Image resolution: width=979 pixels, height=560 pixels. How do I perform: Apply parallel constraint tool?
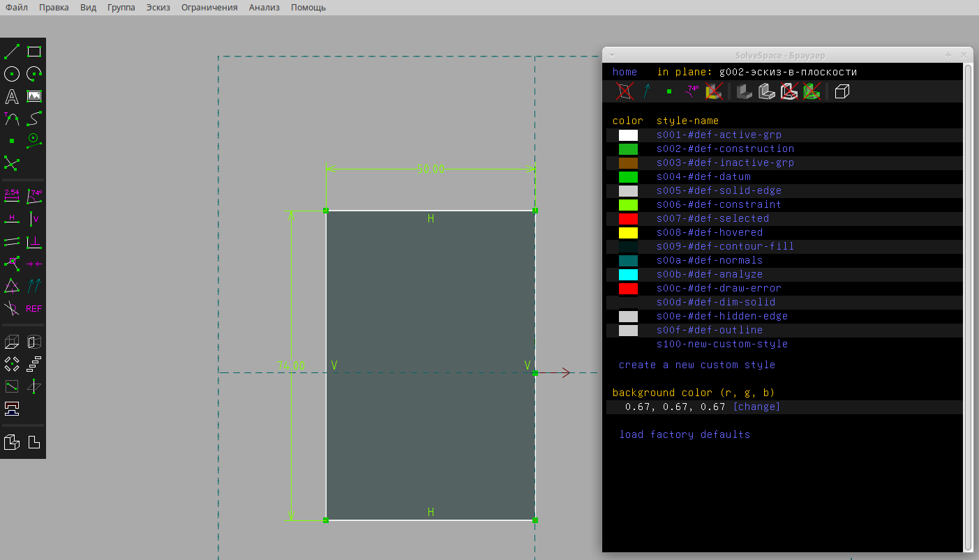pos(12,241)
